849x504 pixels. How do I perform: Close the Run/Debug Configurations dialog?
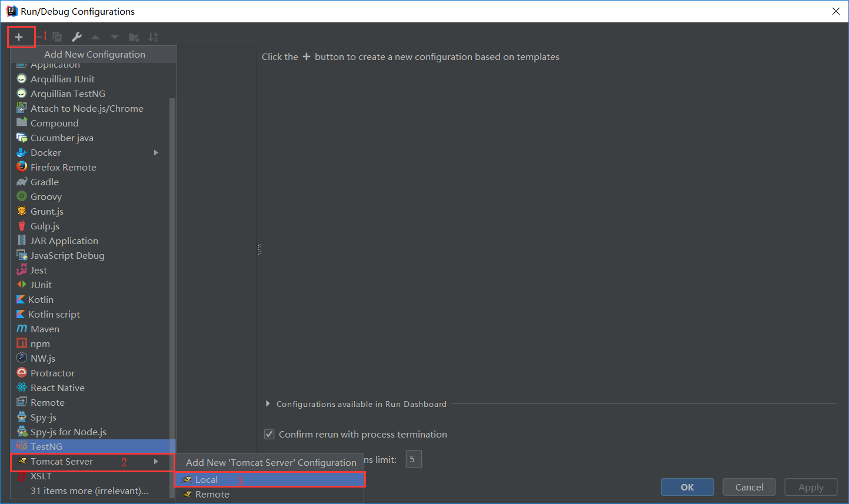836,11
